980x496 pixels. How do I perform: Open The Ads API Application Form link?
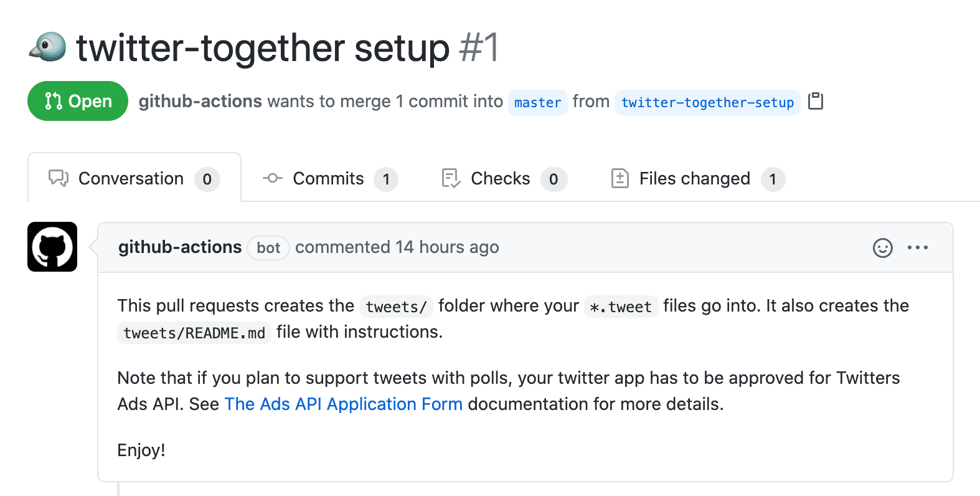click(x=343, y=404)
